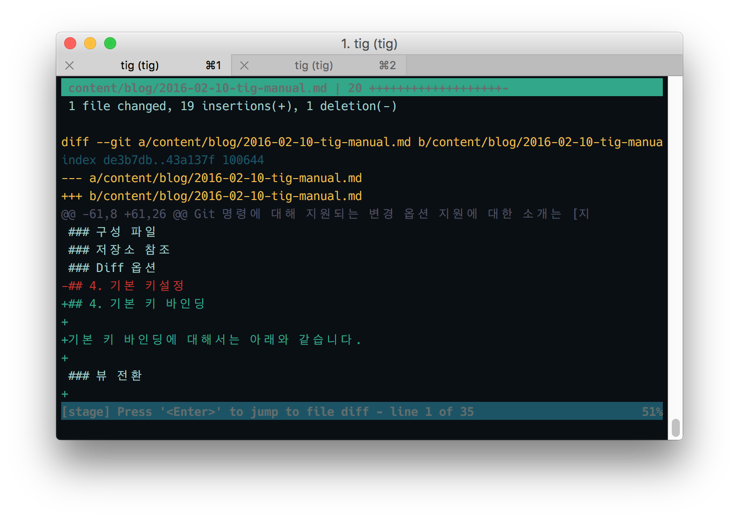
Task: Select the highlighted file stat line for tig-manual.md
Action: pos(361,88)
